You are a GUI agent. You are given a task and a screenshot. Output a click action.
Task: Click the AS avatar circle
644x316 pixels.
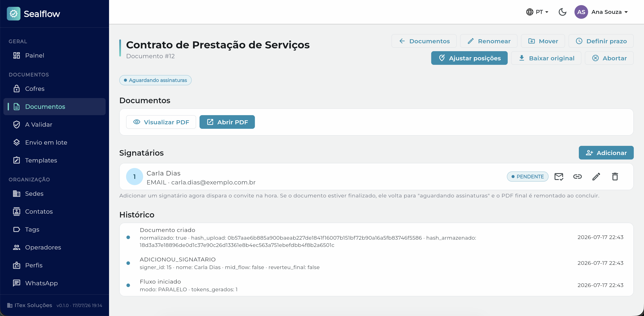pyautogui.click(x=581, y=12)
